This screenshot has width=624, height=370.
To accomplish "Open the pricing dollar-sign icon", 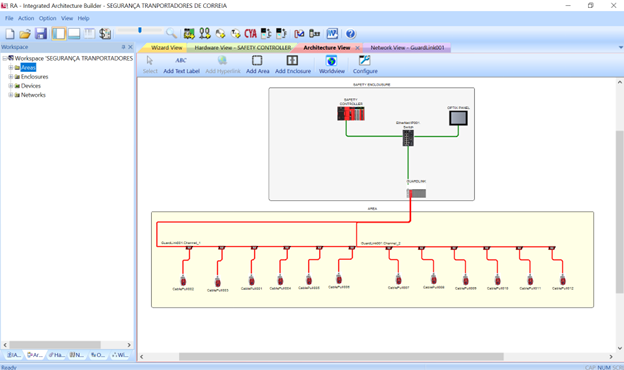I will pos(105,34).
